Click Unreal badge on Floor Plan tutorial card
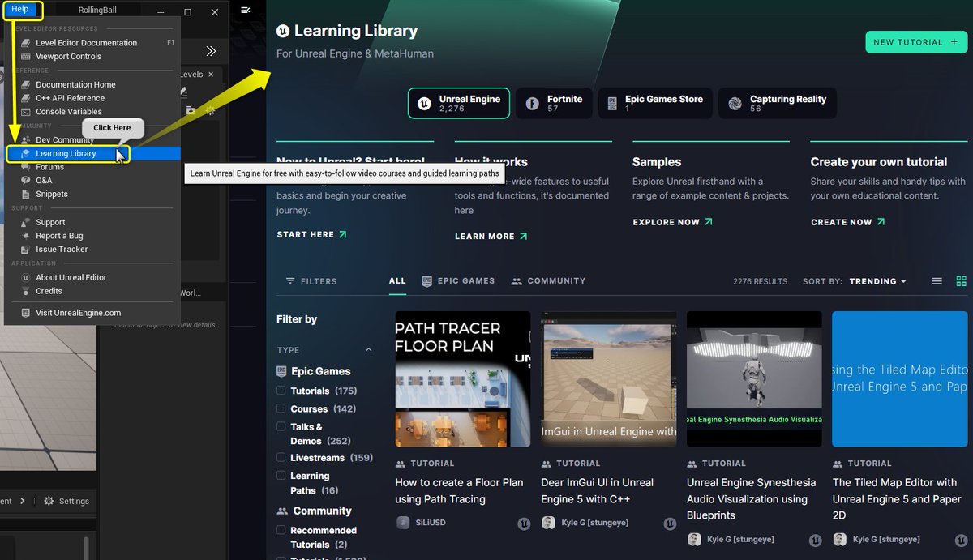 click(x=524, y=524)
